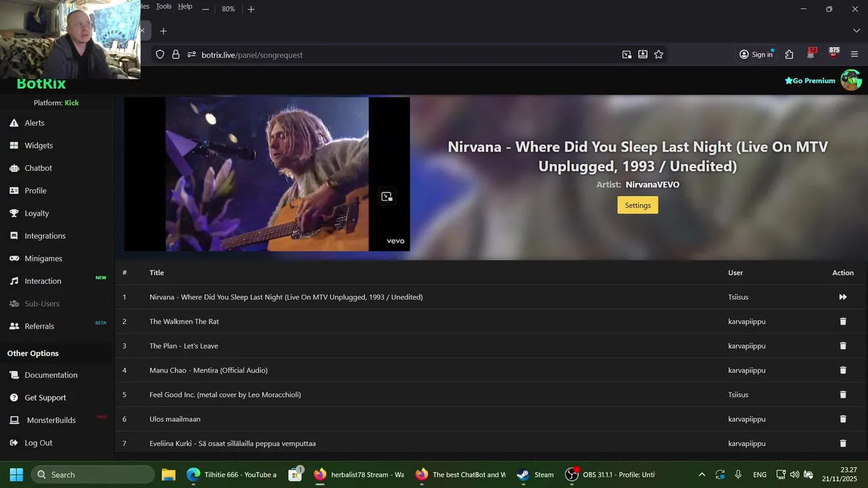Expand the list all tabs chevron
The width and height of the screenshot is (868, 488).
coord(856,31)
